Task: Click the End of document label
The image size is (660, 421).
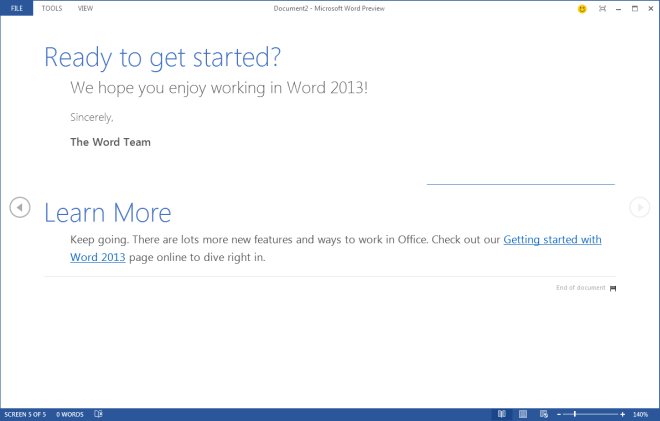Action: coord(580,288)
